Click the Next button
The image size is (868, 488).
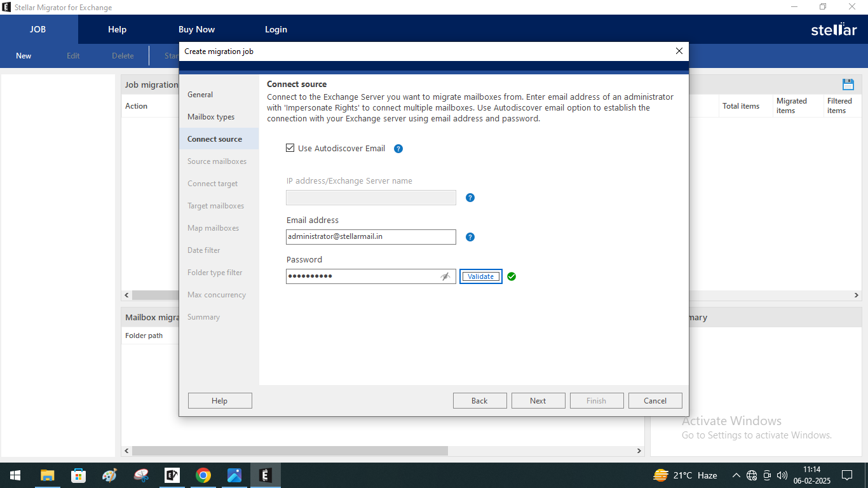point(538,400)
